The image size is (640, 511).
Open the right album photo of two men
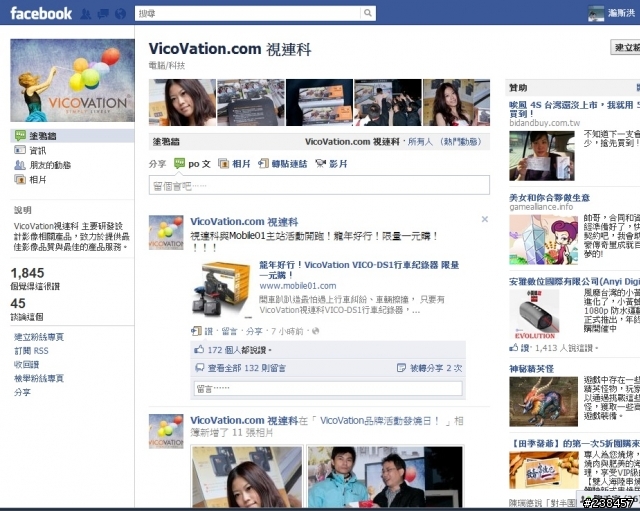click(x=386, y=477)
